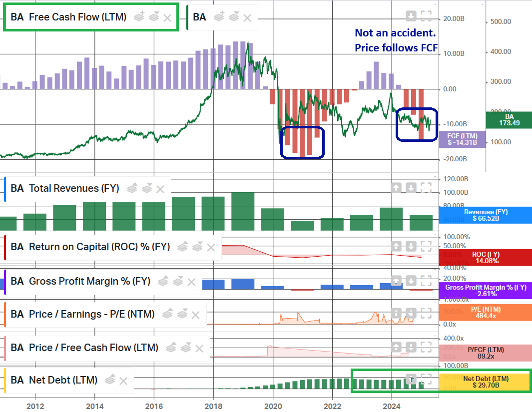Click the 500.00 price axis value
Image resolution: width=532 pixels, height=412 pixels.
click(501, 21)
